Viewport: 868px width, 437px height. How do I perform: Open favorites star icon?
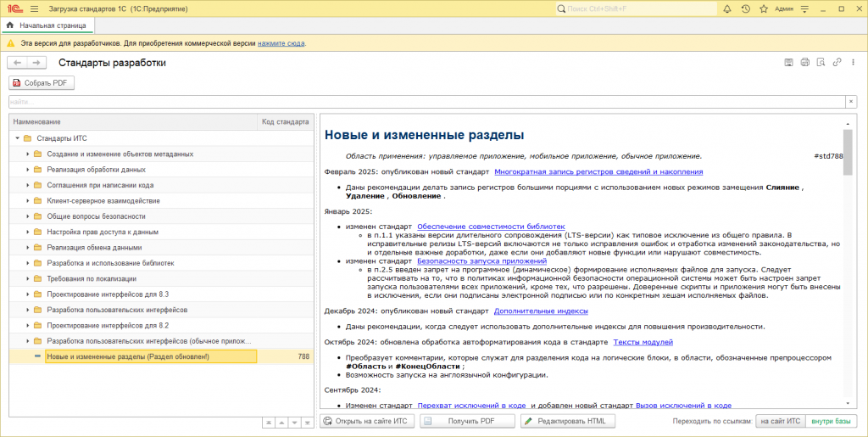pos(764,8)
